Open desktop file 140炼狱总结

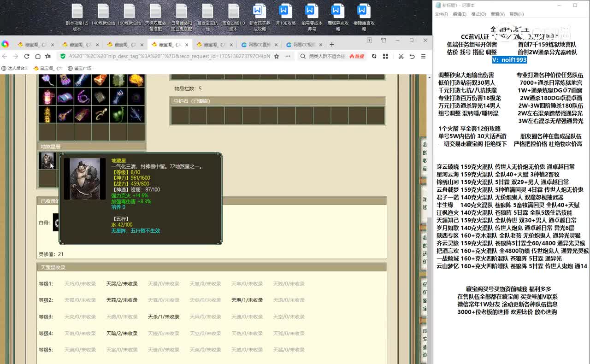coord(103,15)
